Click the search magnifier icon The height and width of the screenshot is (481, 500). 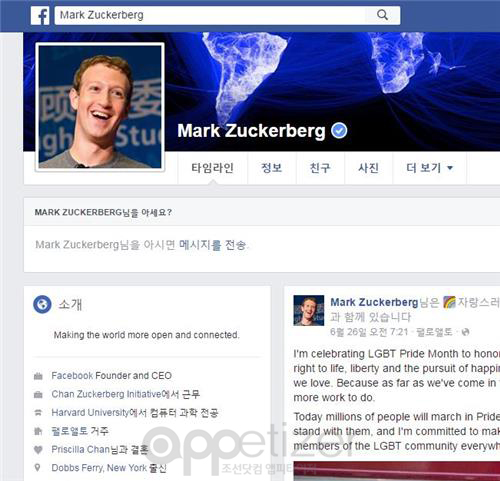(x=382, y=15)
